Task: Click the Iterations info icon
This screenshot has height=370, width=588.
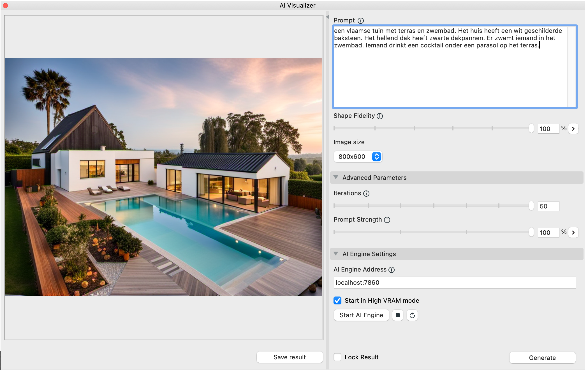Action: tap(366, 194)
